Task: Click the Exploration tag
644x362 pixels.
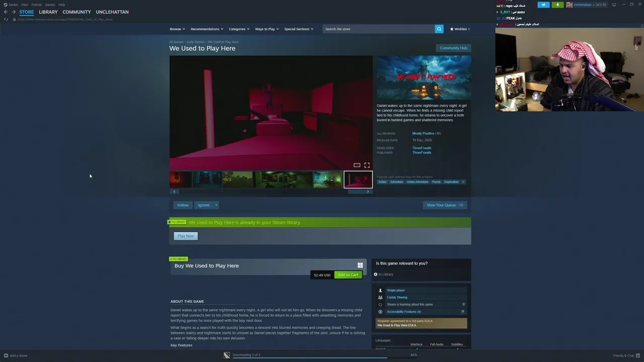Action: [451, 182]
